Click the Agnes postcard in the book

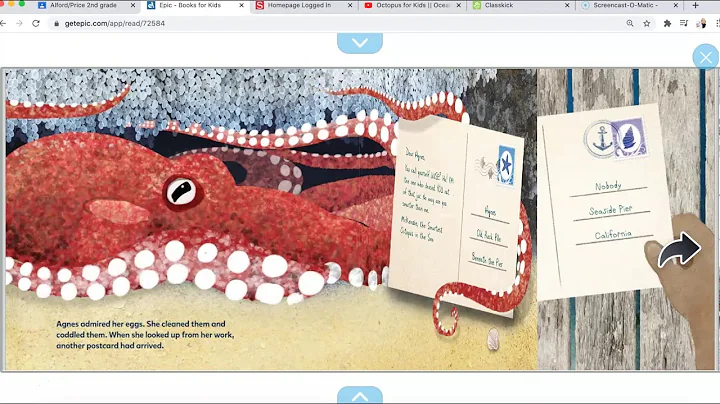457,215
